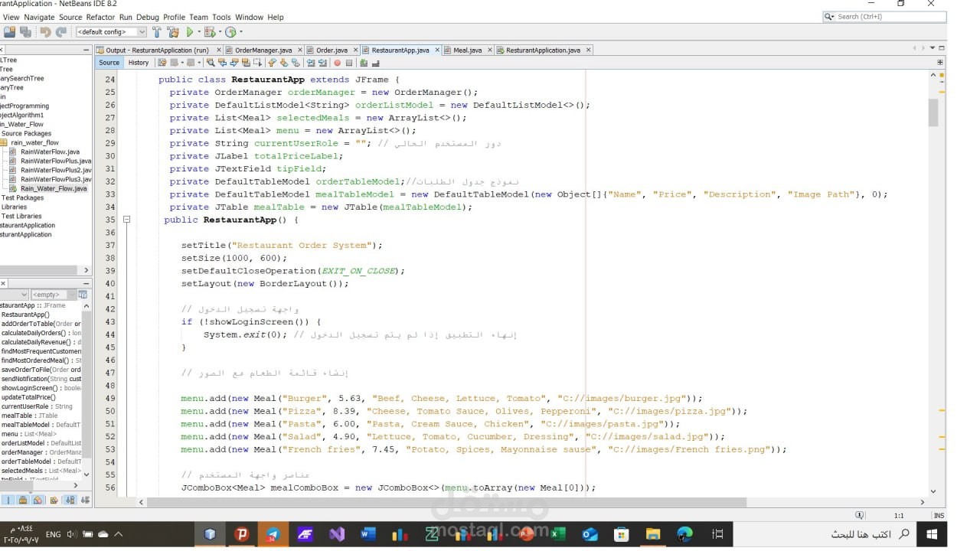Click the Build Project hammer icon
The width and height of the screenshot is (980, 551).
coord(157,32)
